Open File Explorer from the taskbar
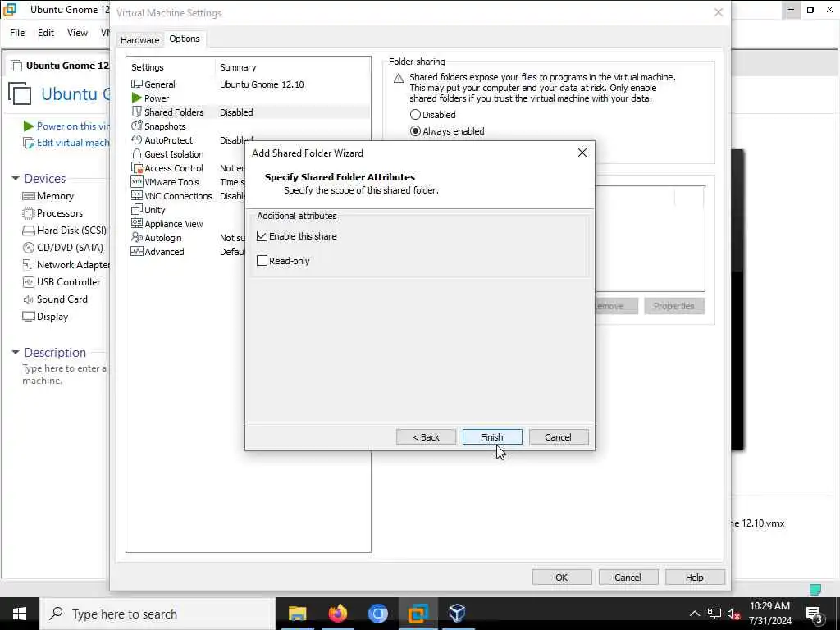Screen dimensions: 840x630 297,614
